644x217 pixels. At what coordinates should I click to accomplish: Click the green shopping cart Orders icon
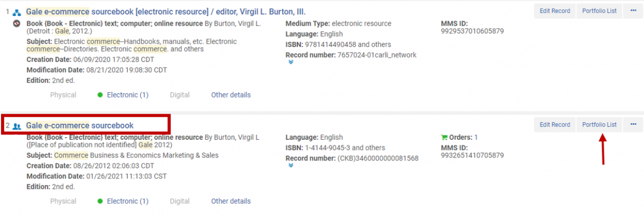click(443, 137)
